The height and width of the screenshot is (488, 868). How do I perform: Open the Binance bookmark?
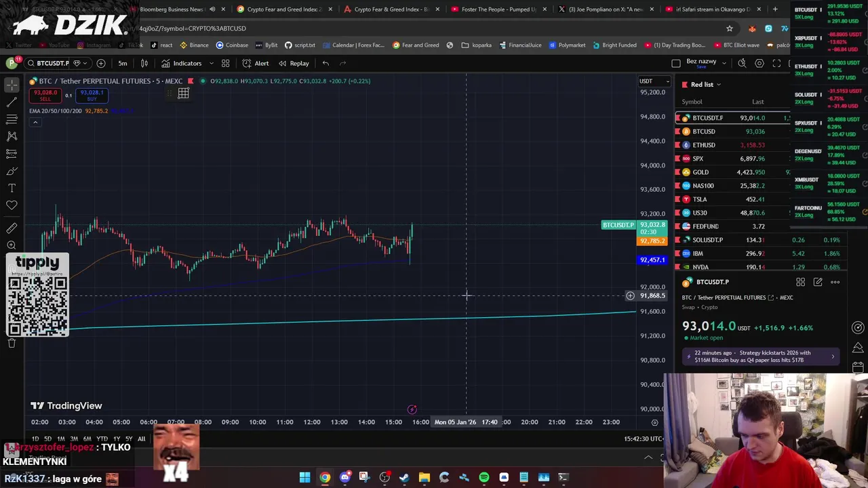pyautogui.click(x=194, y=45)
